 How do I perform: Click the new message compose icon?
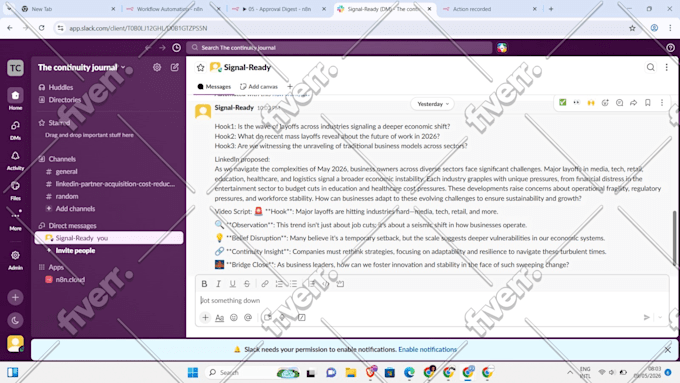coord(175,67)
